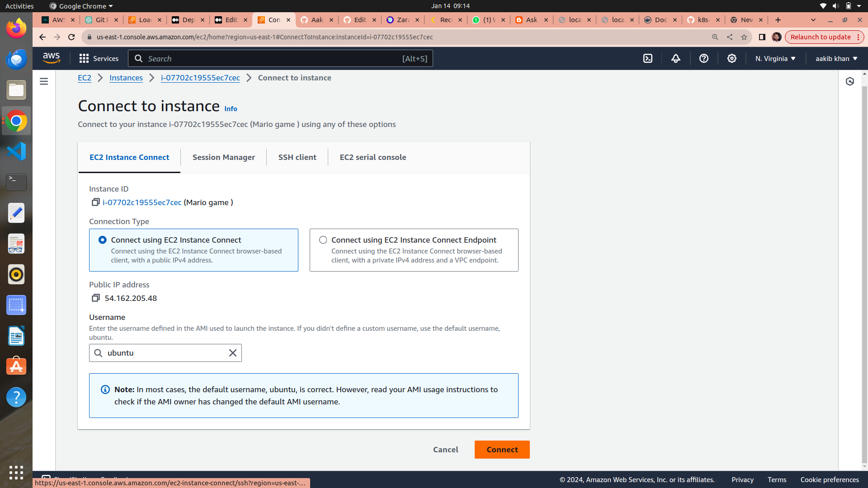Open the clock and calendar panel
Screen dimensions: 868x488
pos(450,6)
